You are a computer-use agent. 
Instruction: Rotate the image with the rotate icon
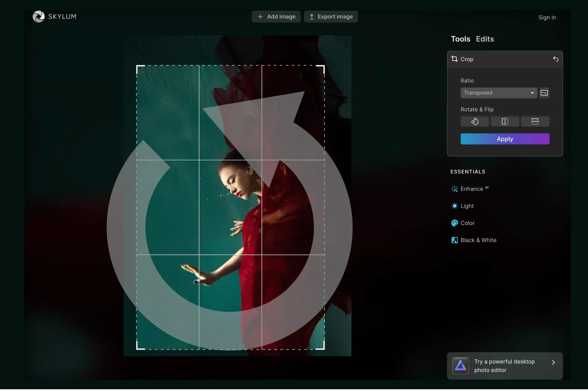[x=475, y=122]
